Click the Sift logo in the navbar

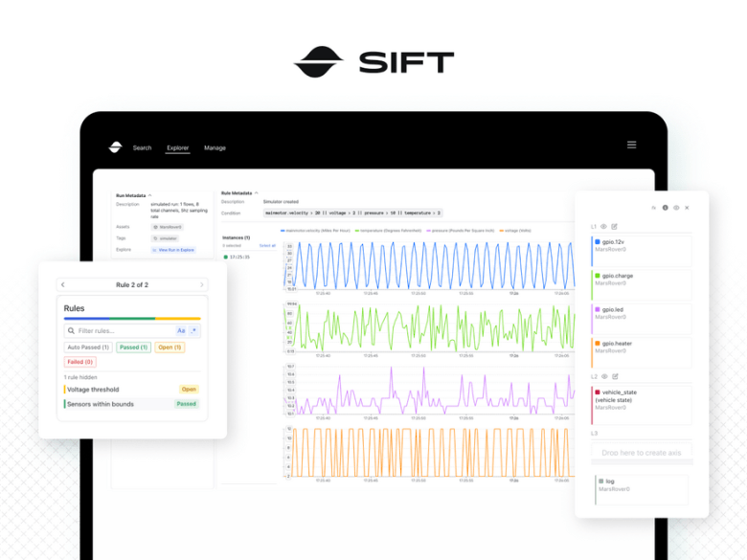115,147
